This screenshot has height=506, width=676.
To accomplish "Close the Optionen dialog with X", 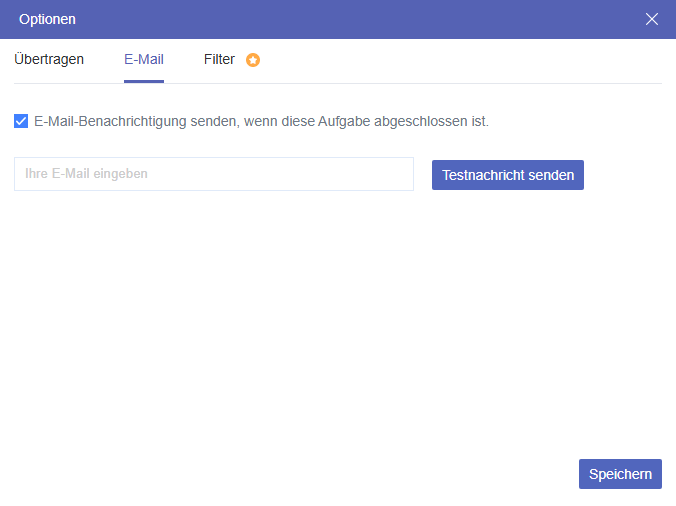I will (652, 19).
